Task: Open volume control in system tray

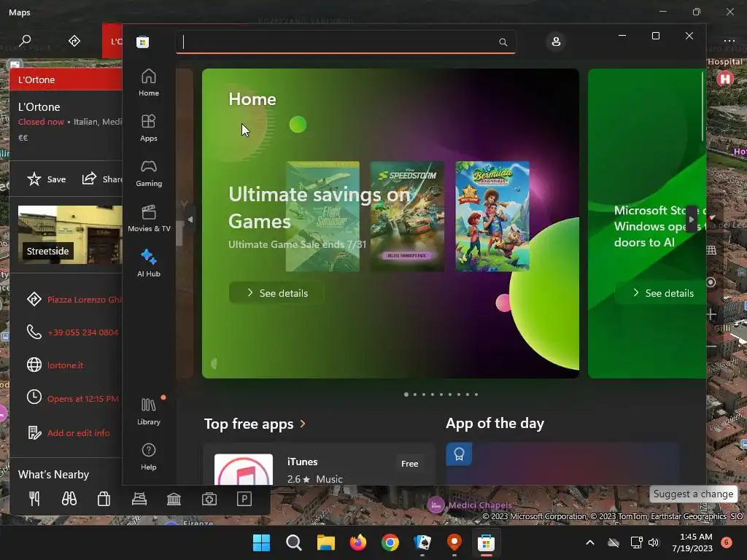Action: (654, 542)
